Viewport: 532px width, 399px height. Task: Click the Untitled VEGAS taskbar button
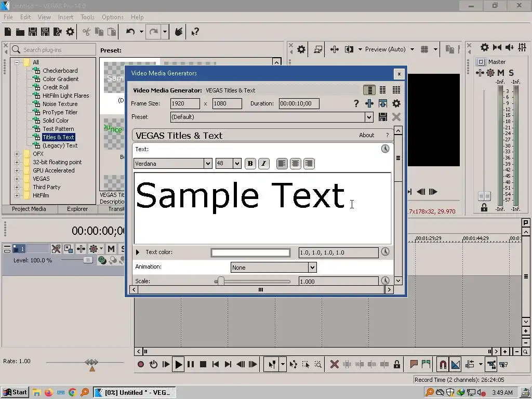click(135, 393)
